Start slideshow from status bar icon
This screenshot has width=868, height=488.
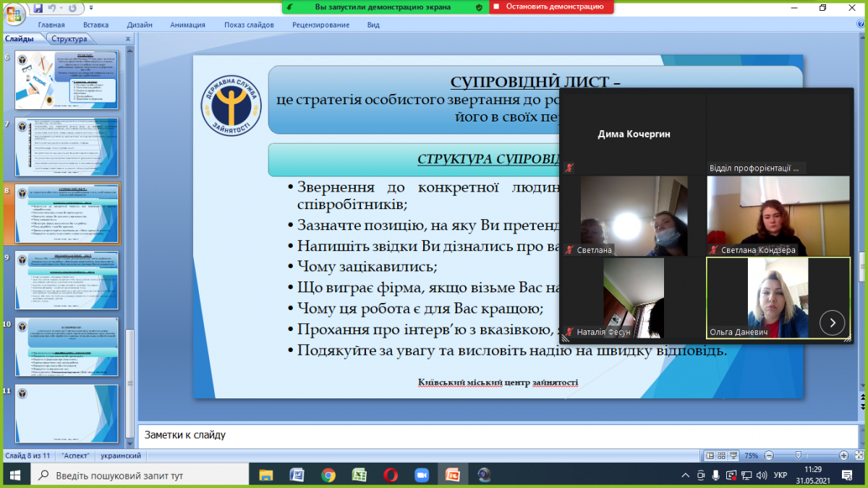click(x=734, y=455)
